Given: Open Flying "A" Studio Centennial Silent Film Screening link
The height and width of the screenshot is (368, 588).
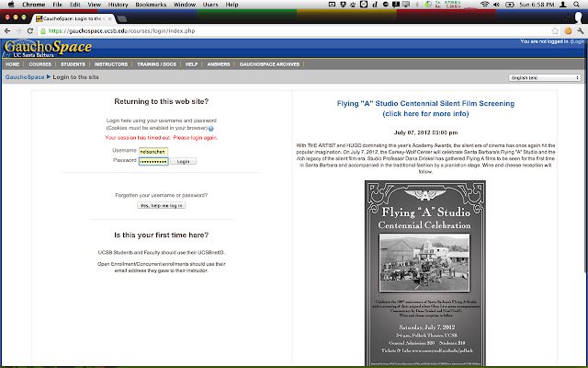Looking at the screenshot, I should [425, 109].
